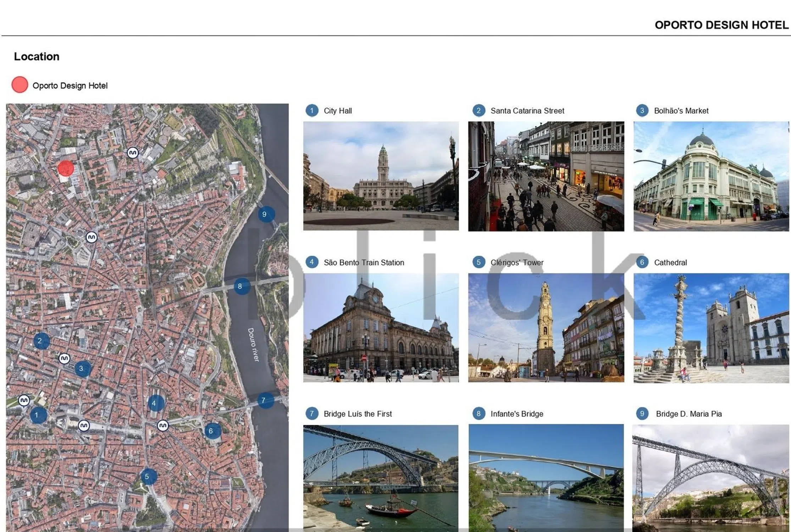Screen dimensions: 791x532
Task: Click the red legend circle beside Oporto Design Hotel
Action: coord(20,85)
